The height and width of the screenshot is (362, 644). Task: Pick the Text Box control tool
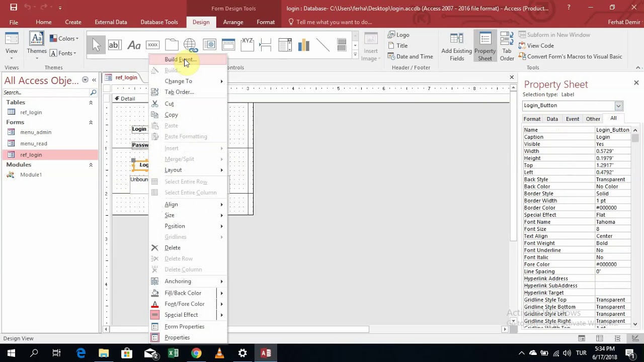[x=115, y=45]
